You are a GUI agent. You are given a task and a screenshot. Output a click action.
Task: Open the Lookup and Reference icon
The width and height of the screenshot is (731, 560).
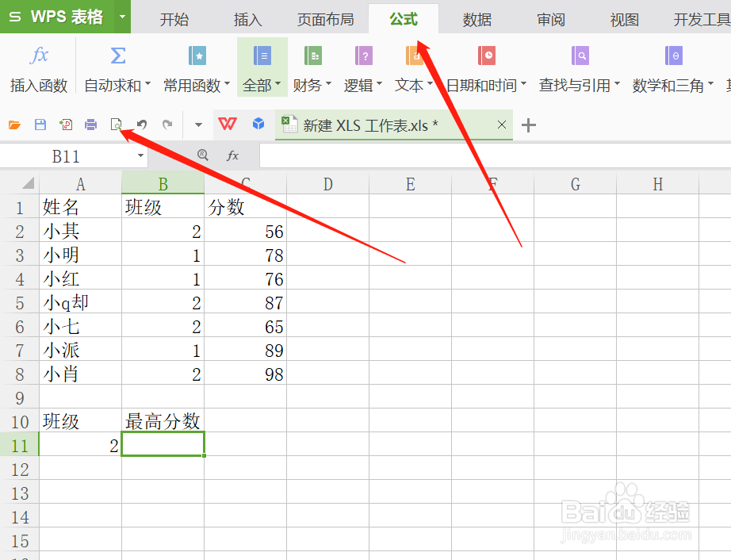pyautogui.click(x=580, y=56)
